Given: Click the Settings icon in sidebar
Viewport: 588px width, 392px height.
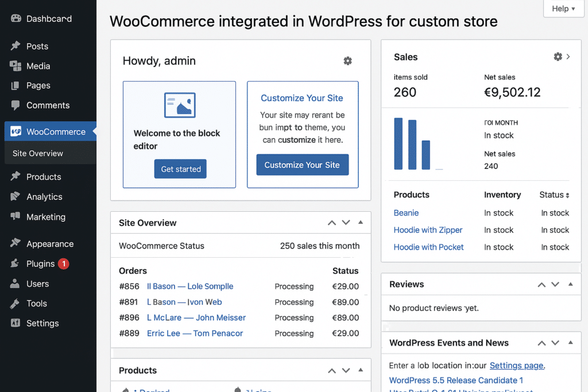Looking at the screenshot, I should click(x=16, y=323).
